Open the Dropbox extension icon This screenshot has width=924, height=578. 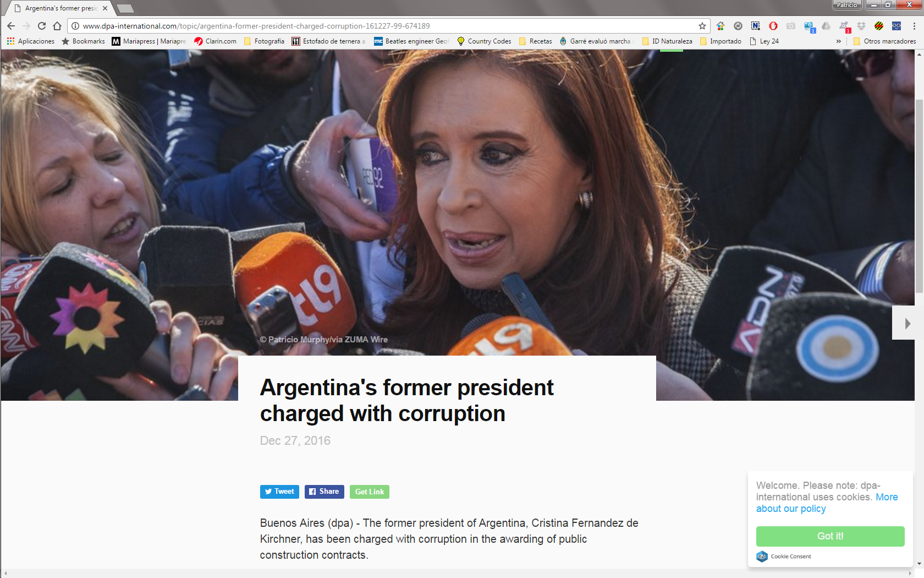pyautogui.click(x=861, y=26)
